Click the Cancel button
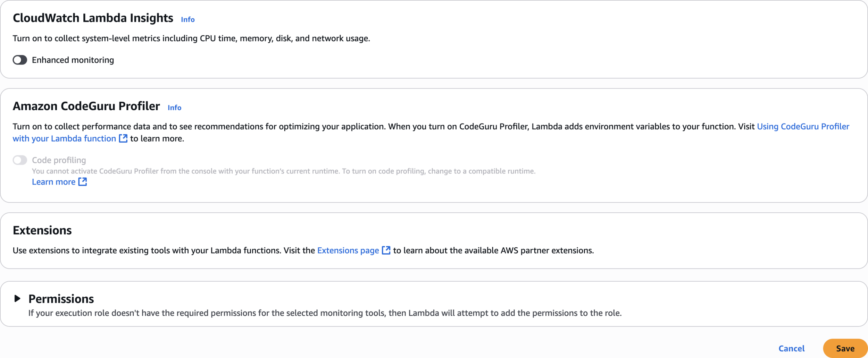This screenshot has height=358, width=868. tap(791, 348)
